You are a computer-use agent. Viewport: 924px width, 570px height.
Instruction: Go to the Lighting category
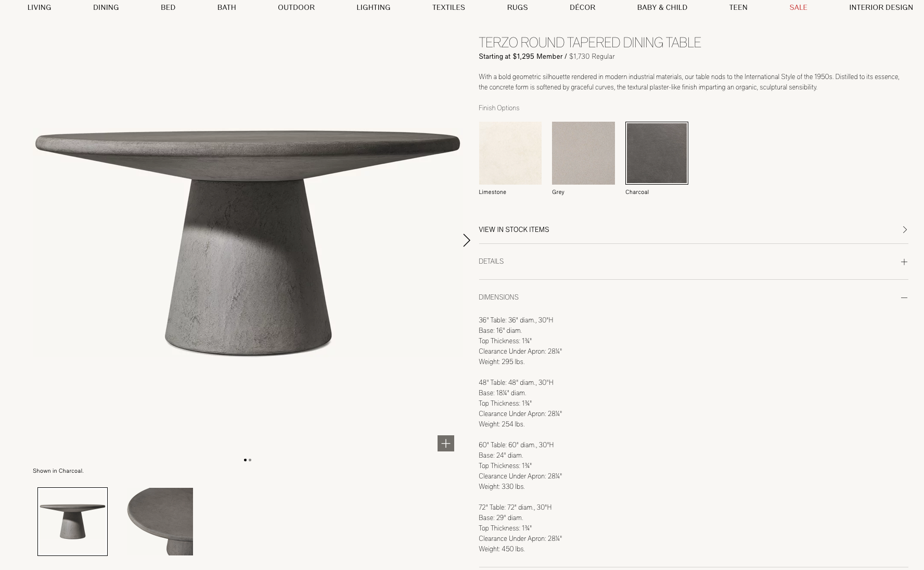[374, 7]
